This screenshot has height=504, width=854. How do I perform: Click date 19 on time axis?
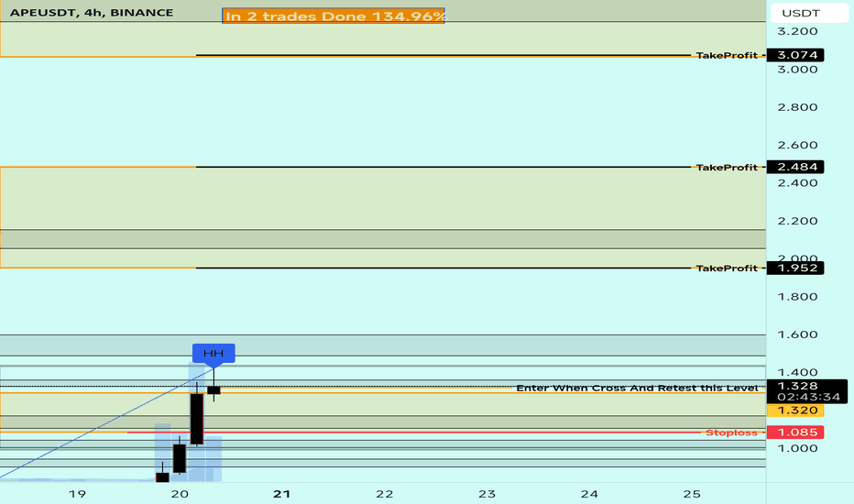[77, 494]
